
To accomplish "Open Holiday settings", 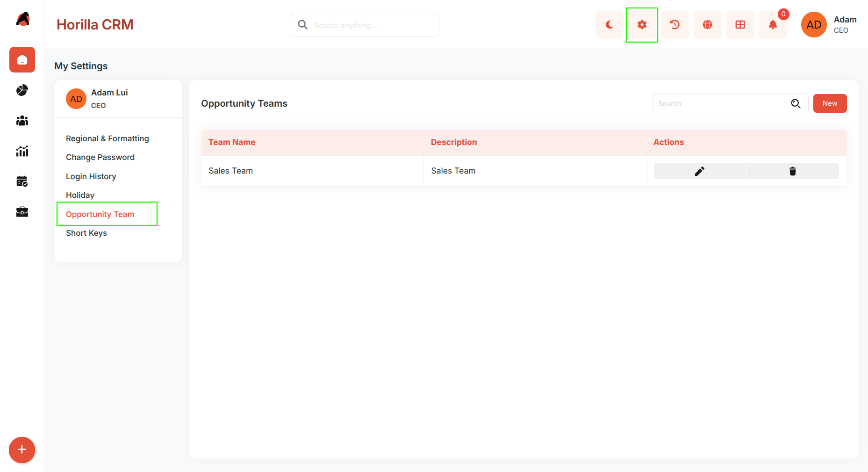I will [x=80, y=195].
